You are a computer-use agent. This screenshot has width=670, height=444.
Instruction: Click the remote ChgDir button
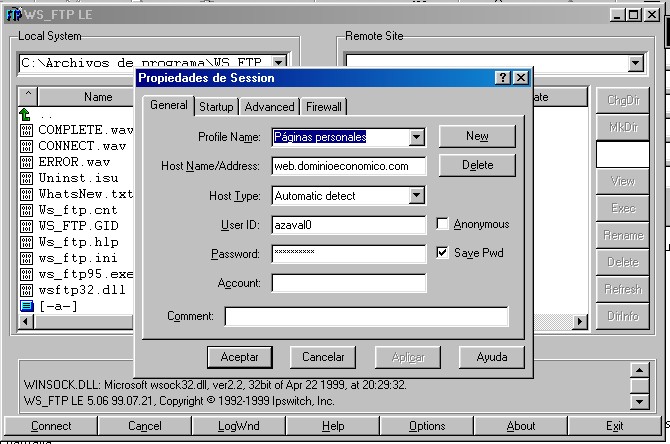pos(623,100)
